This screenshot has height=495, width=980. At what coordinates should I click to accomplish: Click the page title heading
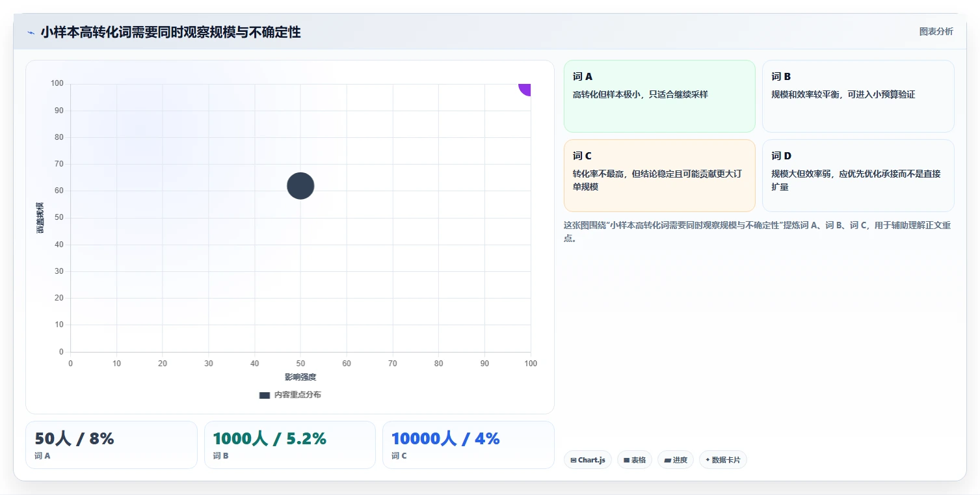(170, 33)
